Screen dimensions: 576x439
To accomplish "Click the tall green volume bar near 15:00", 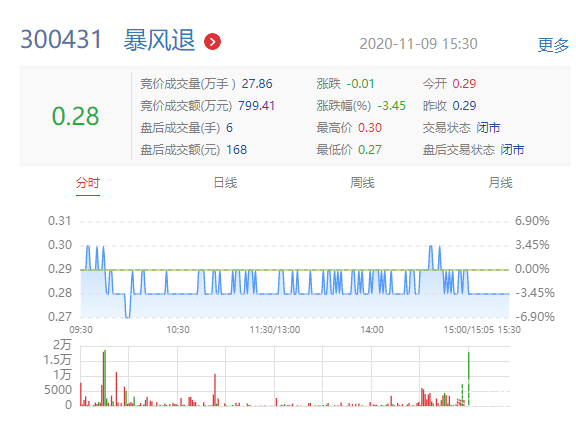I will click(x=469, y=378).
